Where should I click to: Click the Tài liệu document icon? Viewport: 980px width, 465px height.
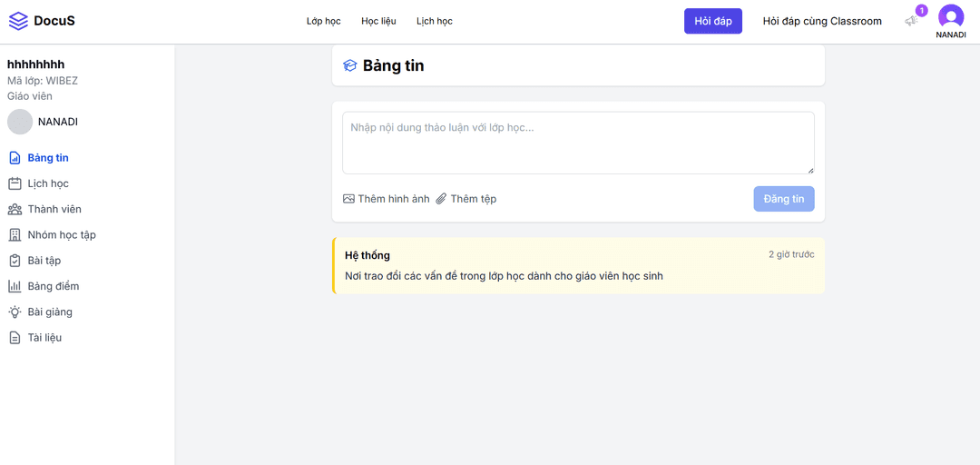(x=15, y=338)
